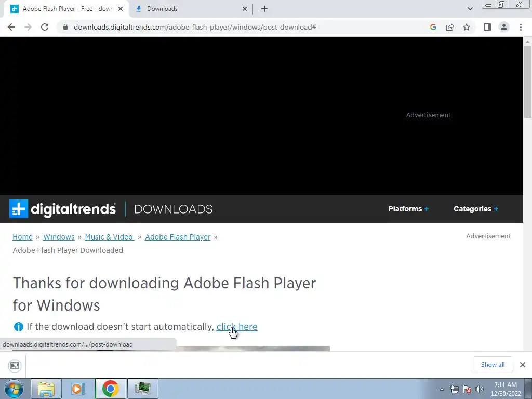Click 'Adobe Flash Player Downloaded' breadcrumb text

click(68, 250)
